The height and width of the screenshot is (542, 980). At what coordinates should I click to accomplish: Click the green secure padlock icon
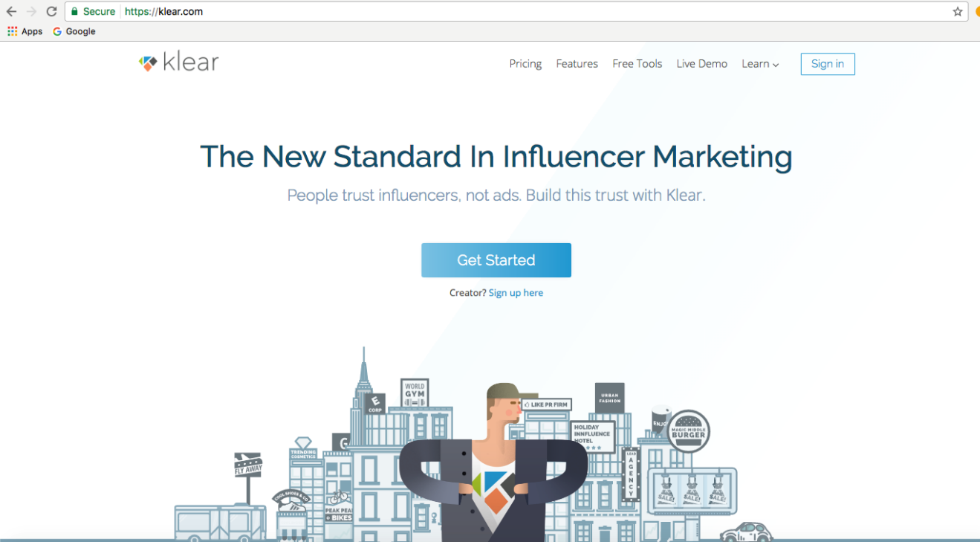[74, 12]
